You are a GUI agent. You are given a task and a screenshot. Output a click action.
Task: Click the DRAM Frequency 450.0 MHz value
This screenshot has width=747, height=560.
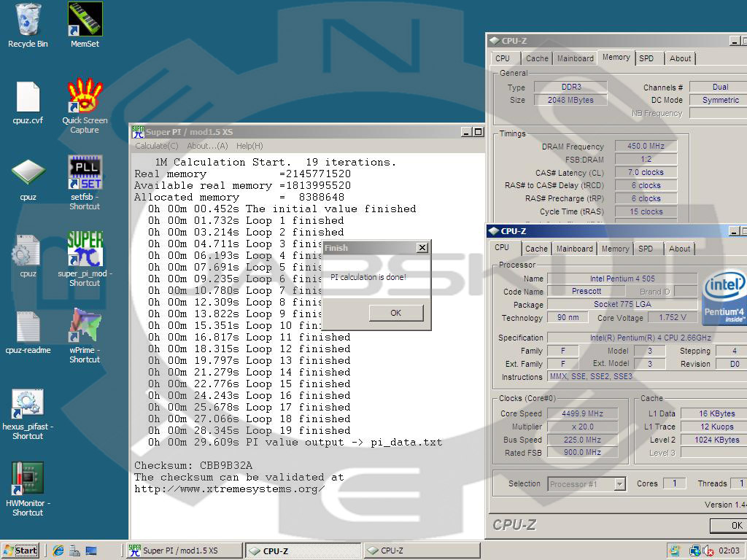(x=646, y=146)
